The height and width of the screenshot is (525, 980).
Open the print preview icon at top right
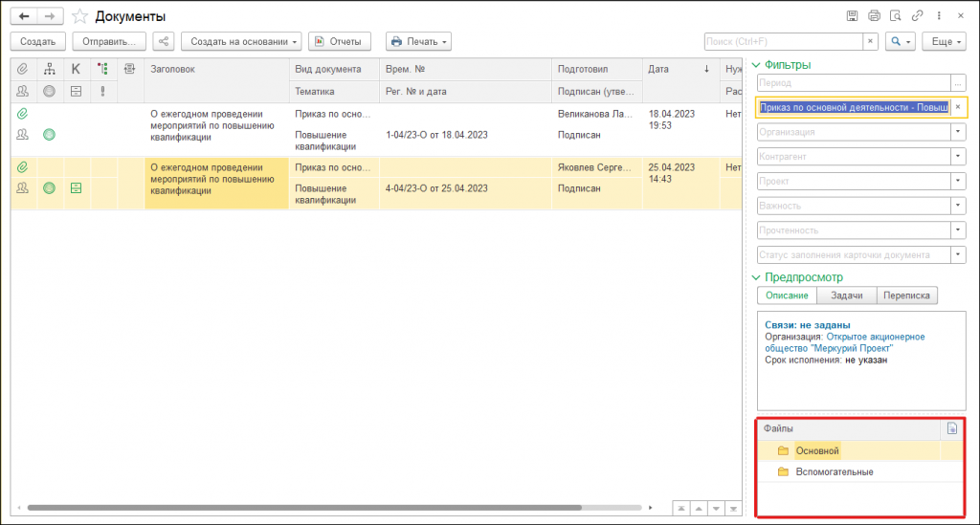point(896,16)
